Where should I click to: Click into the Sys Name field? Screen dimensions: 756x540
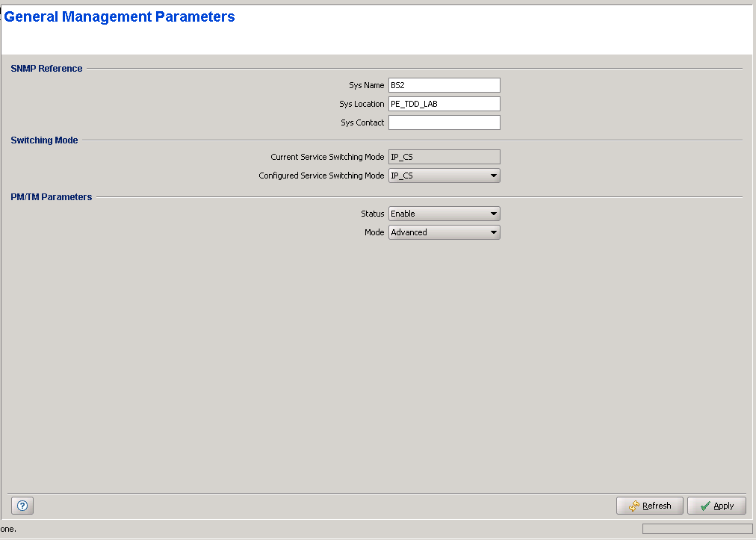[x=444, y=85]
